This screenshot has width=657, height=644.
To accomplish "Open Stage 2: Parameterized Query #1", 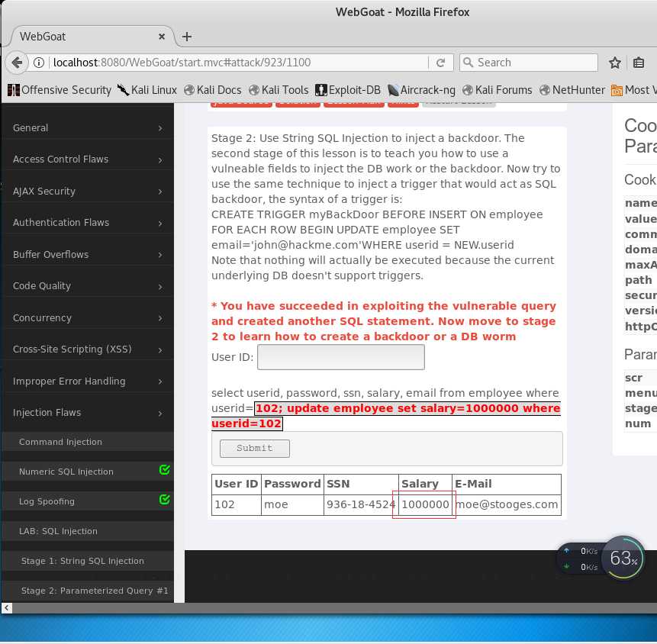I will click(88, 591).
